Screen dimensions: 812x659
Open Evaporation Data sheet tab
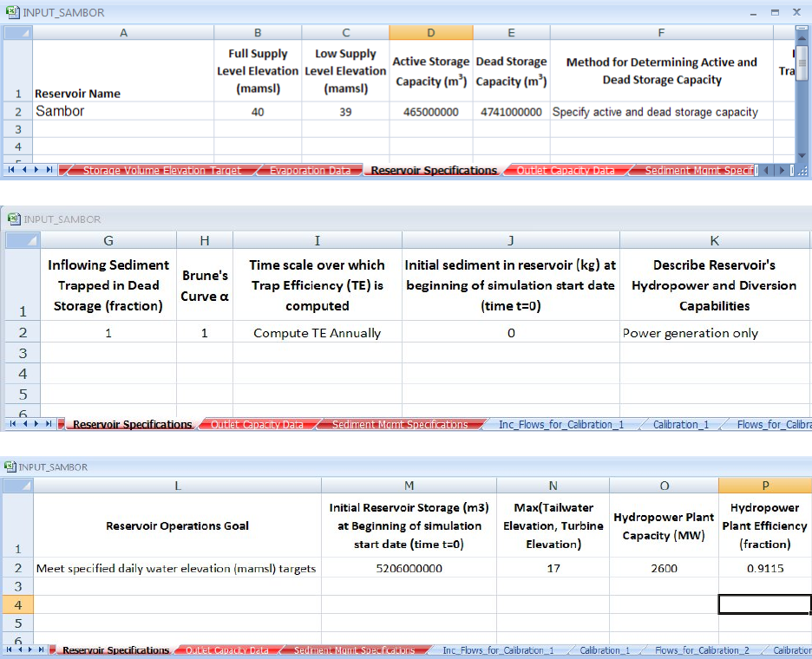coord(310,170)
